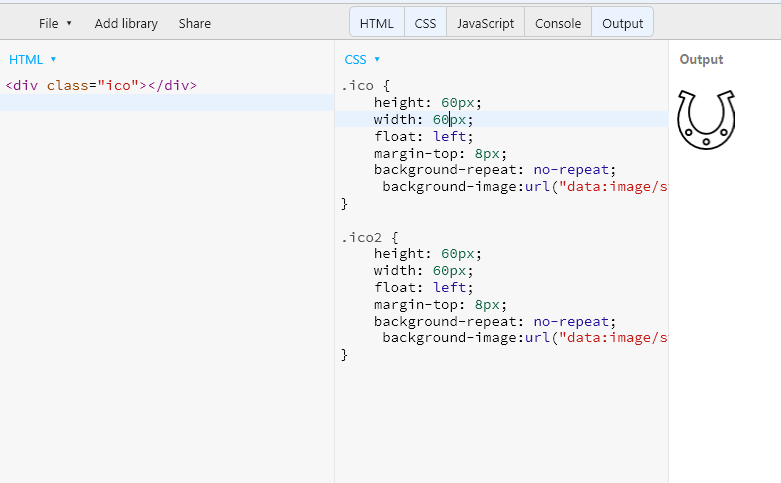Hide the Output panel
Image resolution: width=781 pixels, height=483 pixels.
point(622,23)
